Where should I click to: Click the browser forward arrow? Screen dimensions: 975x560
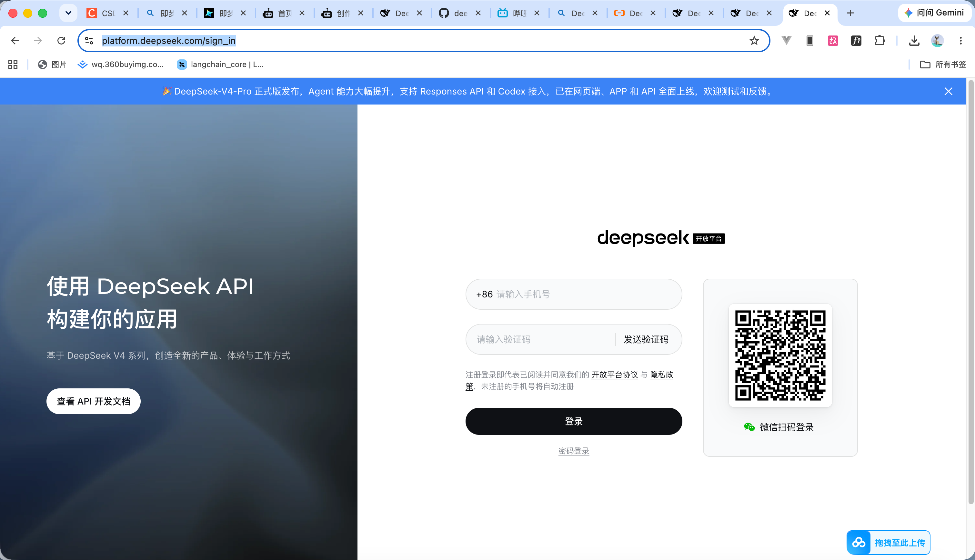tap(38, 41)
